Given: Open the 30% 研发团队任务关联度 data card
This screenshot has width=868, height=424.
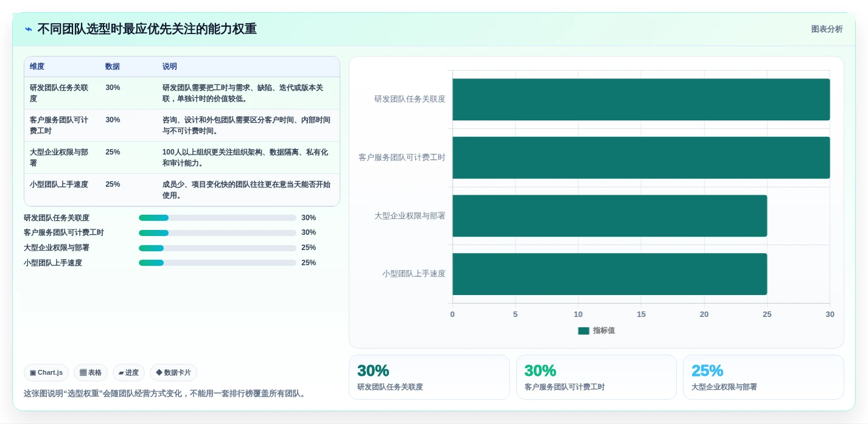Looking at the screenshot, I should pyautogui.click(x=429, y=377).
